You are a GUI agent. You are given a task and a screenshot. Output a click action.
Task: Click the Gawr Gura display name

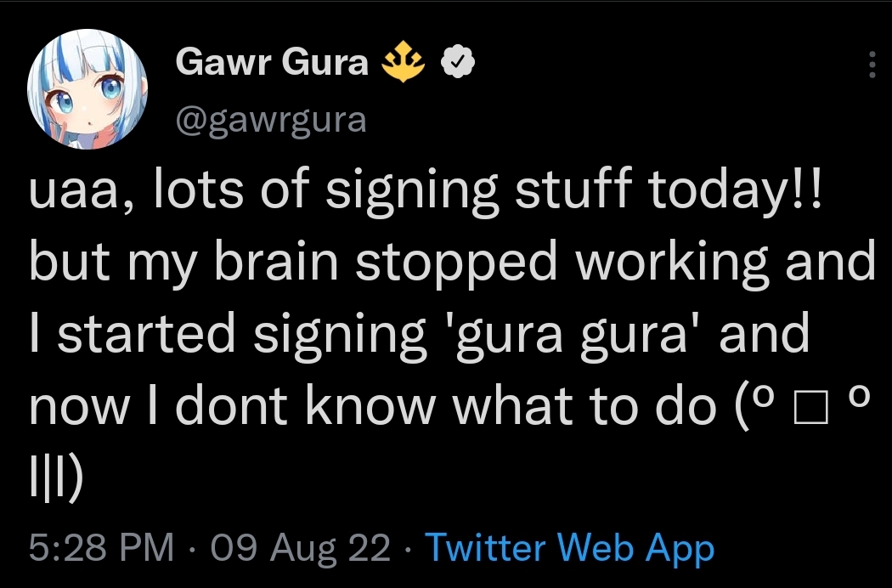point(273,62)
